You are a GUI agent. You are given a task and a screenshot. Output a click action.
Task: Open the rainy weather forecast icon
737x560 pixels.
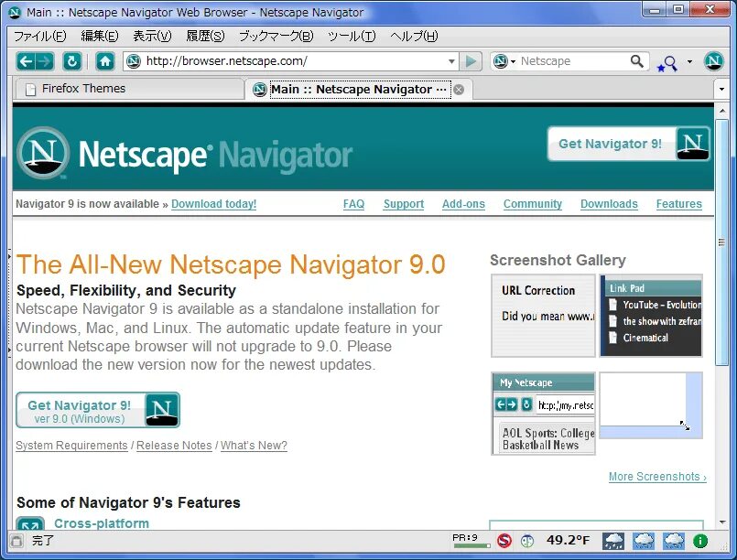point(613,541)
